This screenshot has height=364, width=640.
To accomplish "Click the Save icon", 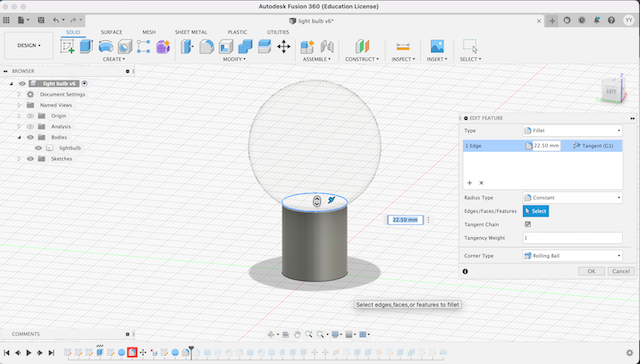I will click(41, 20).
